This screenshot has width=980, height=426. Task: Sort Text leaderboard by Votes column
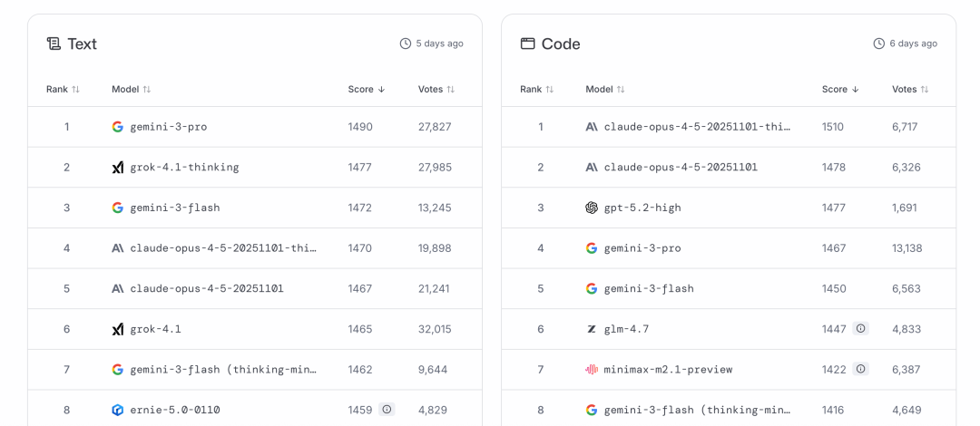tap(436, 89)
